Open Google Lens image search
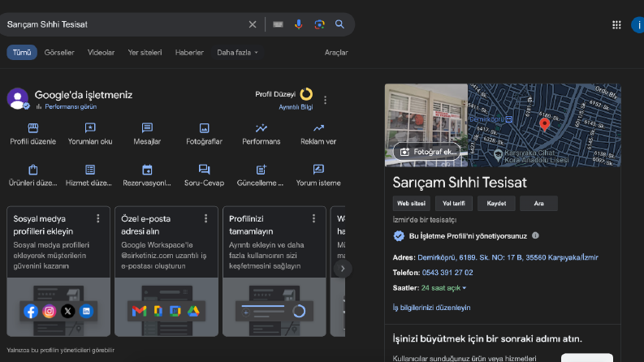Viewport: 644px width, 362px height. tap(319, 24)
